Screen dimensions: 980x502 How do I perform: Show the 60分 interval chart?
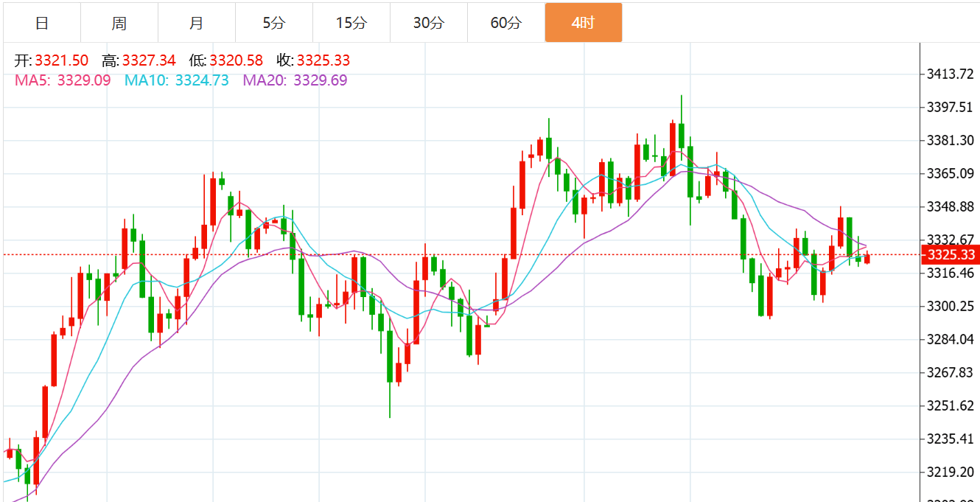505,23
